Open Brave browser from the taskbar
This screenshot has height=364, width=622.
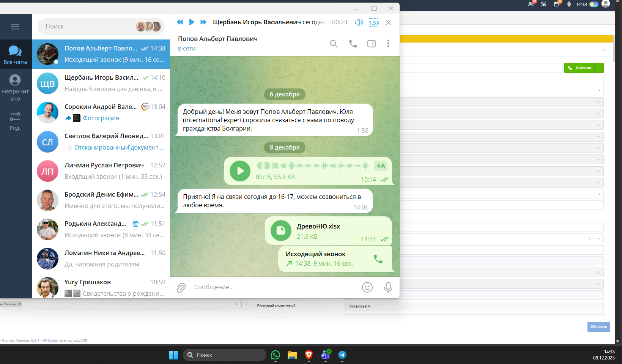click(x=309, y=355)
